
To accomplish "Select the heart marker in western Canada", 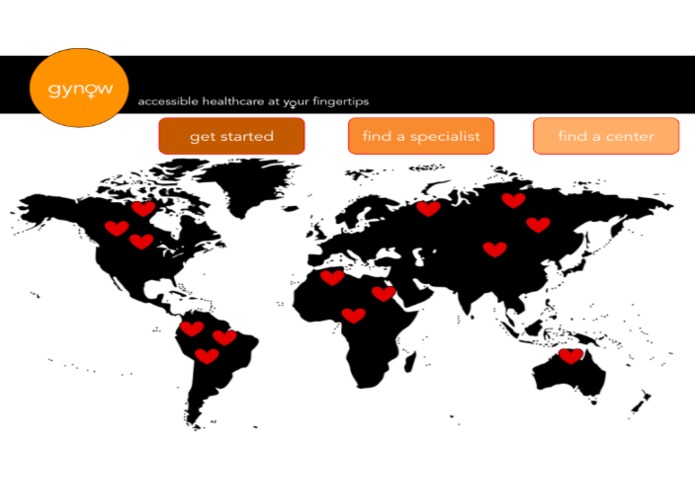I will point(117,228).
